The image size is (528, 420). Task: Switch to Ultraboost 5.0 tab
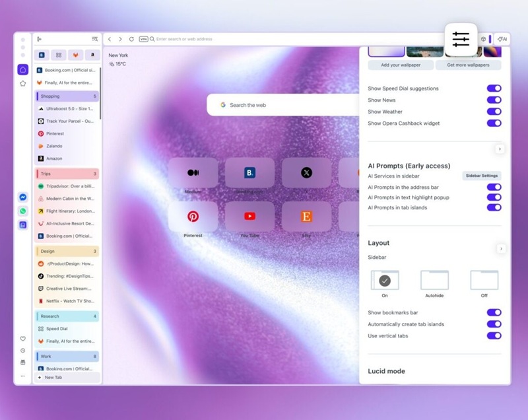click(x=67, y=109)
